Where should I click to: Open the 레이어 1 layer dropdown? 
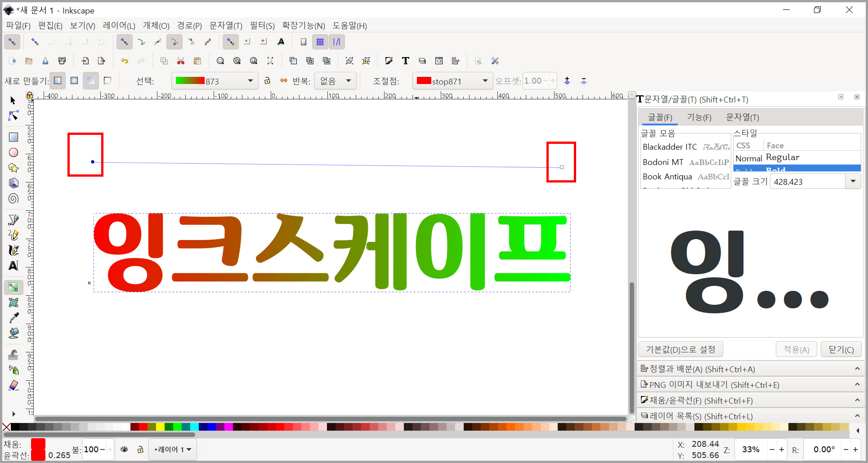tap(173, 450)
